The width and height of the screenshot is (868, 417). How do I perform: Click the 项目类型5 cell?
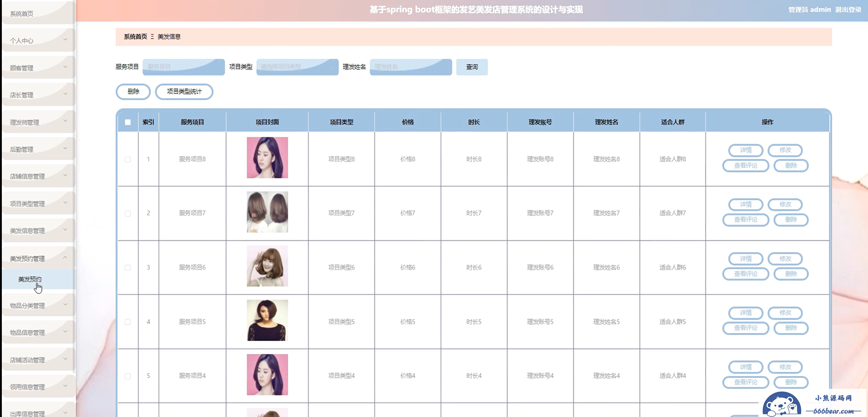point(341,322)
